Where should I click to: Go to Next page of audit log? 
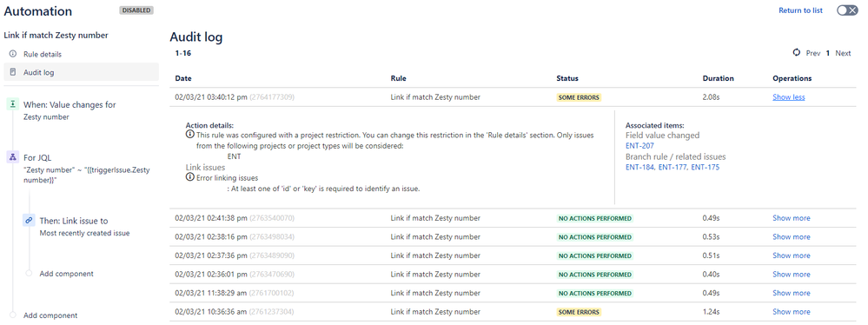tap(843, 53)
